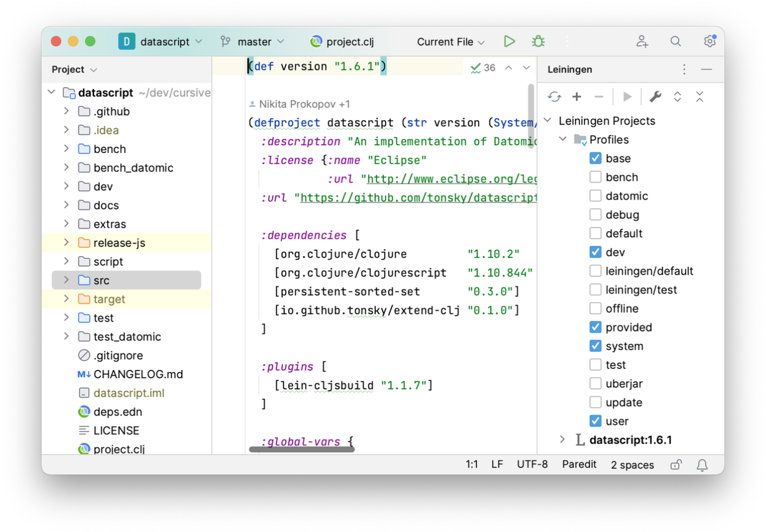
Task: Go to next highlighted problem arrow
Action: (526, 68)
